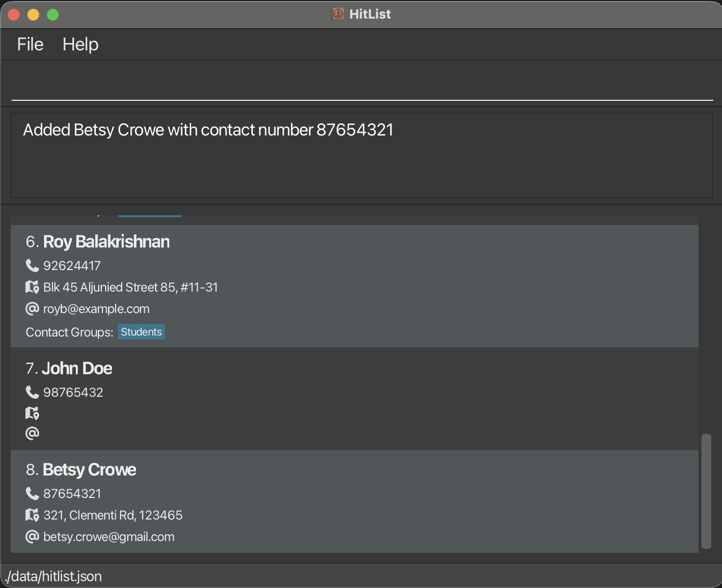Image resolution: width=722 pixels, height=588 pixels.
Task: Click Betsy Crowe's phone icon
Action: pyautogui.click(x=32, y=494)
